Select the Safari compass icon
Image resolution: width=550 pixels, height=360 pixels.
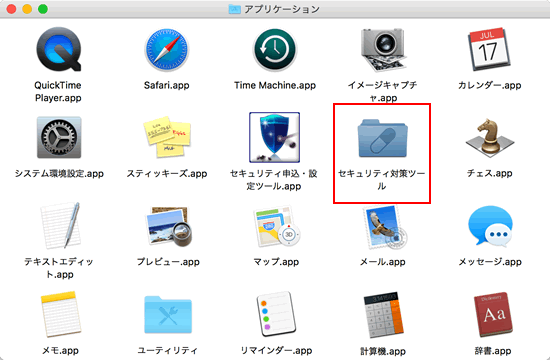(167, 50)
